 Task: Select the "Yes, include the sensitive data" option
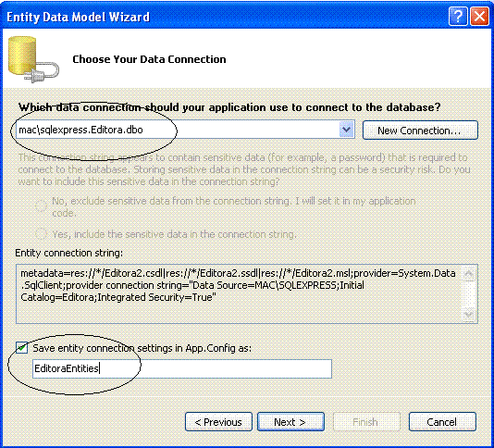pos(41,234)
